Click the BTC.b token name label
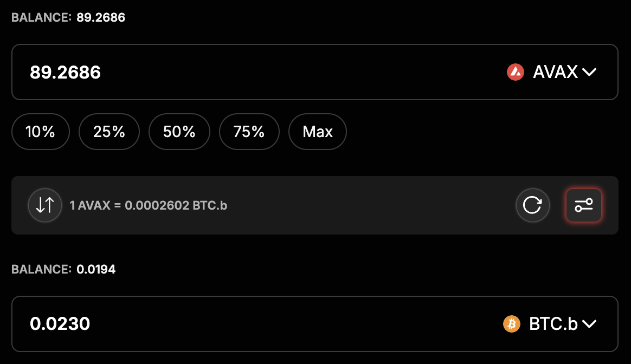631x364 pixels. click(x=553, y=324)
